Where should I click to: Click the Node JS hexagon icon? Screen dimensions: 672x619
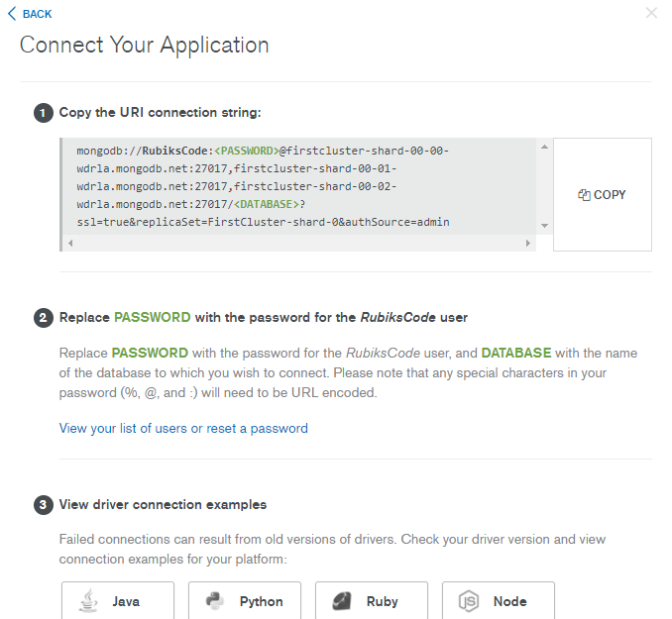point(469,601)
